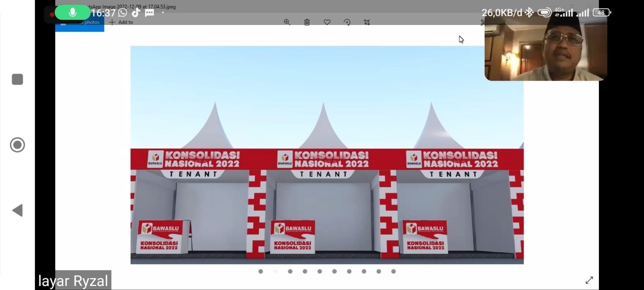Click the rotate image icon

point(347,22)
